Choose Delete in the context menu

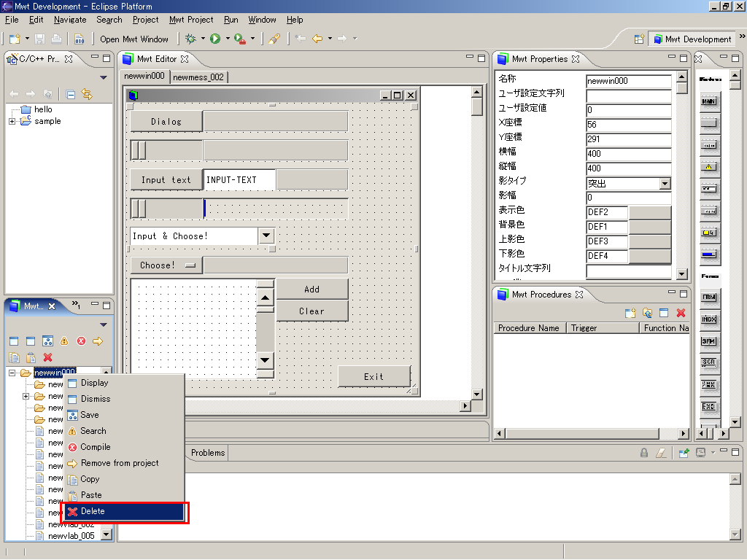(x=125, y=511)
